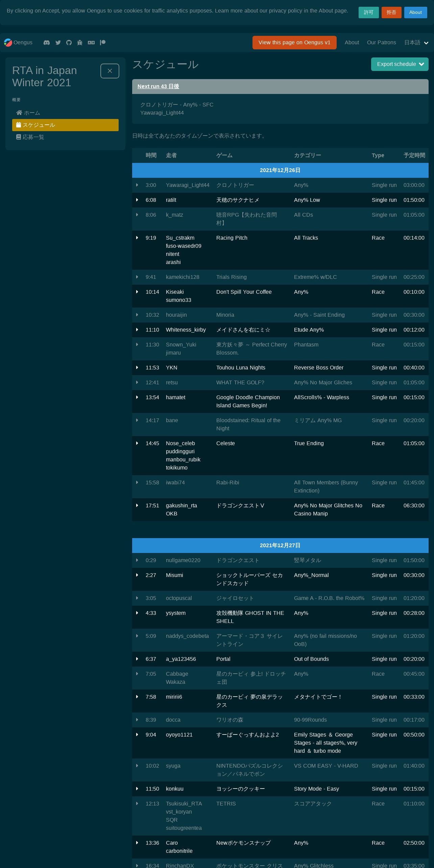Click runner name naddys_codebeta

(x=187, y=636)
